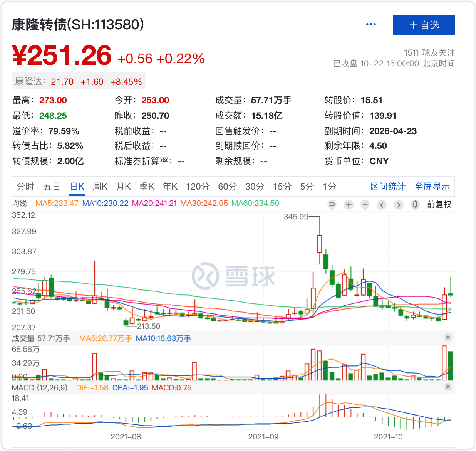Viewport: 476px width, 451px height.
Task: Select the 月K monthly chart tab
Action: [x=124, y=187]
